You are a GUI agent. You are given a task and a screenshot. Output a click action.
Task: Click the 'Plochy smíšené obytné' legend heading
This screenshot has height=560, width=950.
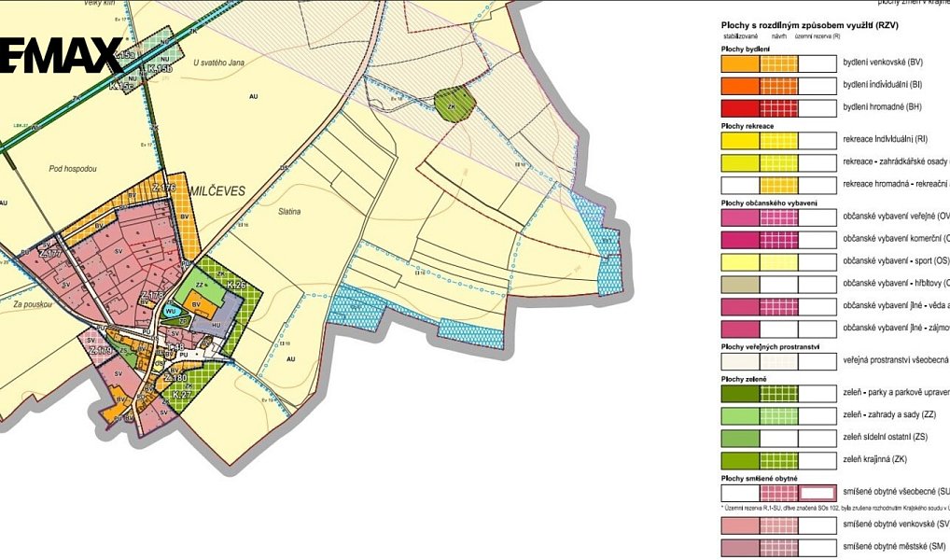tap(759, 479)
